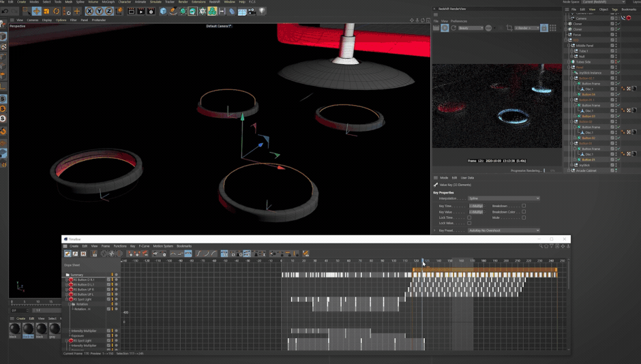Screen dimensions: 641x364
Task: Open the Simulate menu
Action: point(155,2)
